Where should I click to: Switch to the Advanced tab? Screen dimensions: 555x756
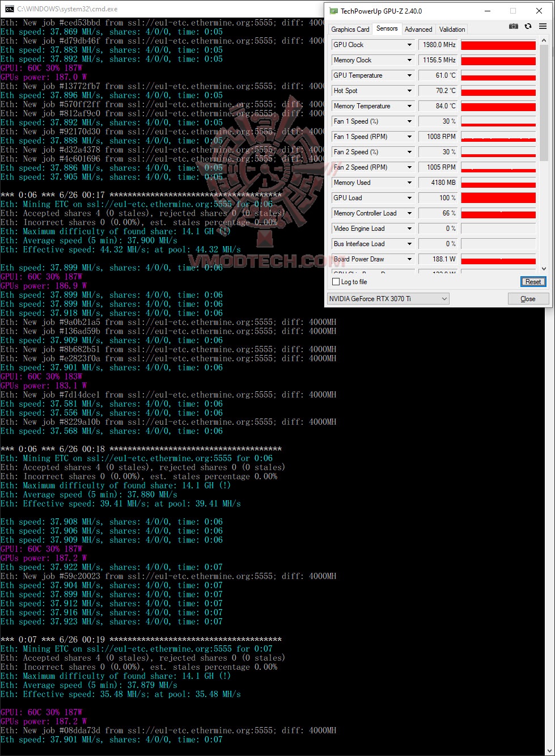tap(418, 29)
